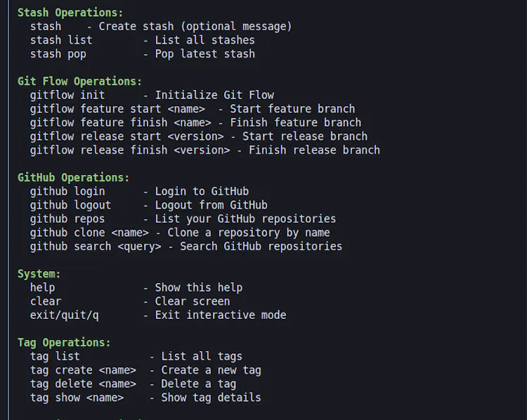The image size is (527, 420).
Task: Click the 'tag show <name>' command
Action: [77, 398]
